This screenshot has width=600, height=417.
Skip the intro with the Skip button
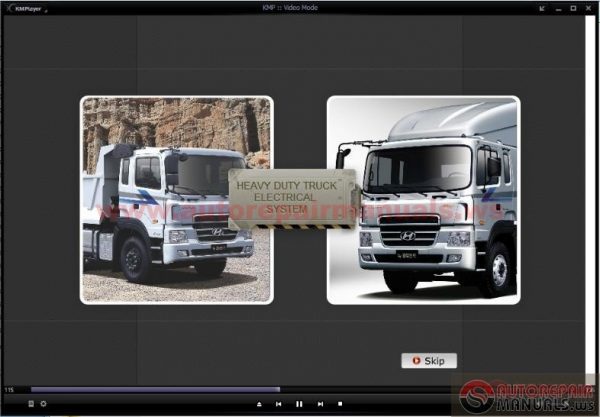(x=429, y=360)
